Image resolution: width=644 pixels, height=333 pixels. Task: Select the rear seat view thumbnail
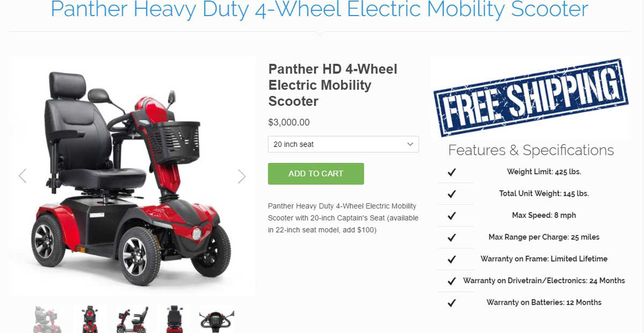(x=174, y=319)
